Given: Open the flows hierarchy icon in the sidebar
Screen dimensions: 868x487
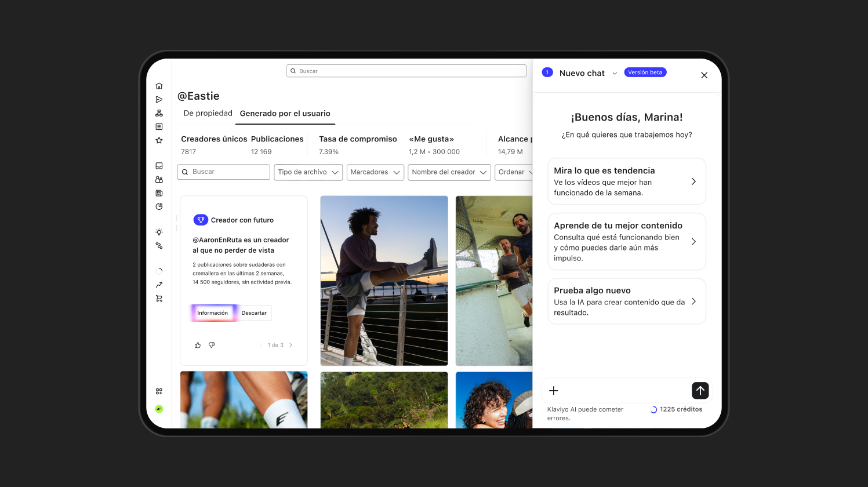Looking at the screenshot, I should point(159,113).
